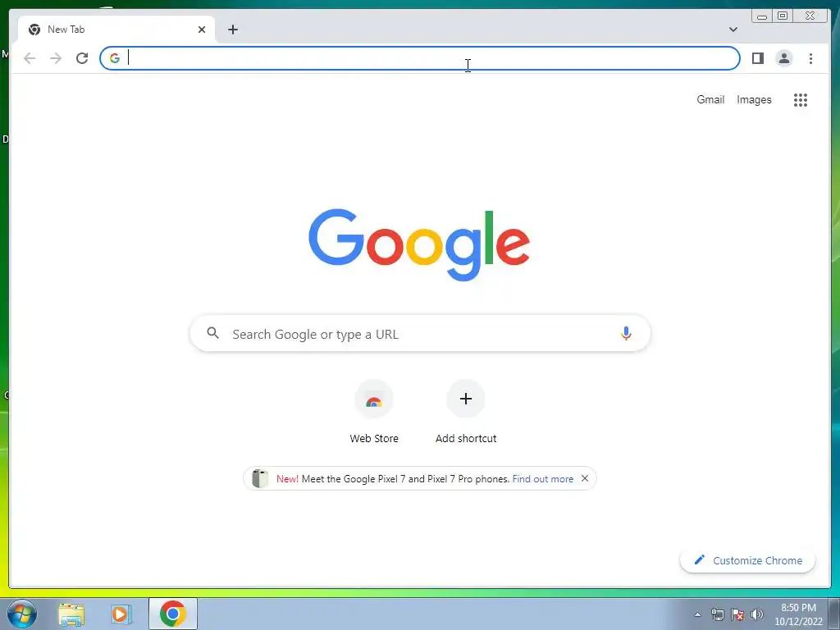Minimize the Chrome window
Viewport: 840px width, 630px height.
[x=762, y=16]
